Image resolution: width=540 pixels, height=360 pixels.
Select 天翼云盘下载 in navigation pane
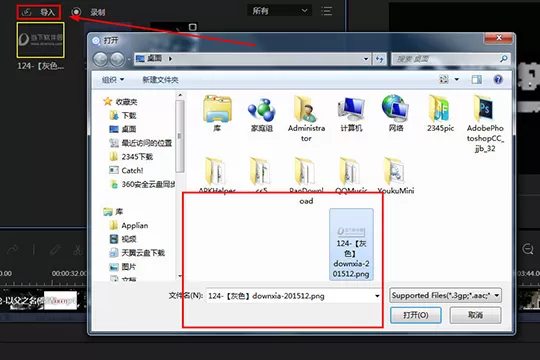tap(137, 253)
